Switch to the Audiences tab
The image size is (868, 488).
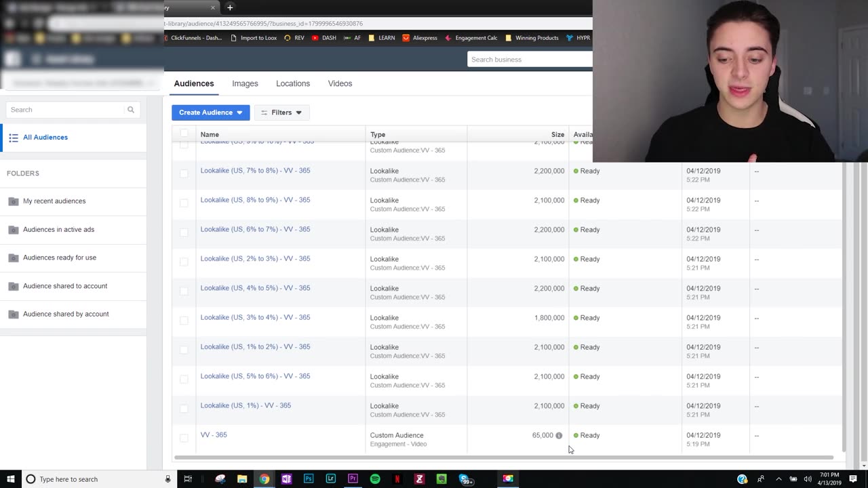coord(194,83)
